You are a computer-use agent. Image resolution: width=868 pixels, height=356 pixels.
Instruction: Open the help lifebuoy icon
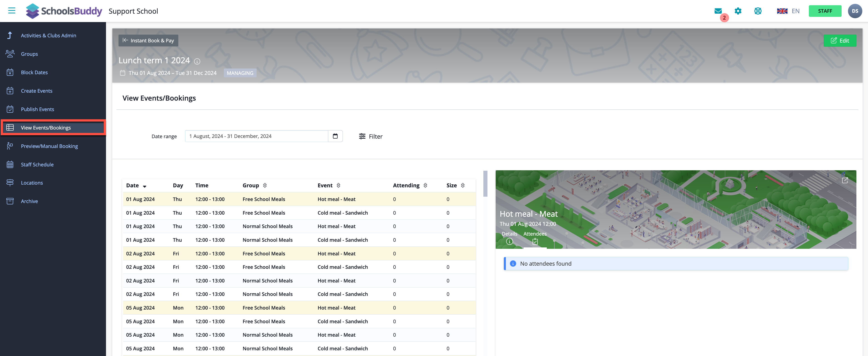758,11
